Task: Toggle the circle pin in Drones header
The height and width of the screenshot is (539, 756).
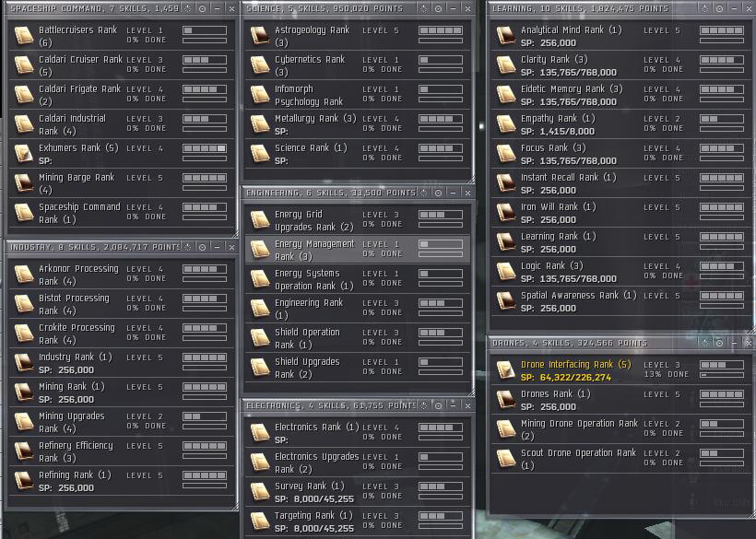Action: coord(719,343)
